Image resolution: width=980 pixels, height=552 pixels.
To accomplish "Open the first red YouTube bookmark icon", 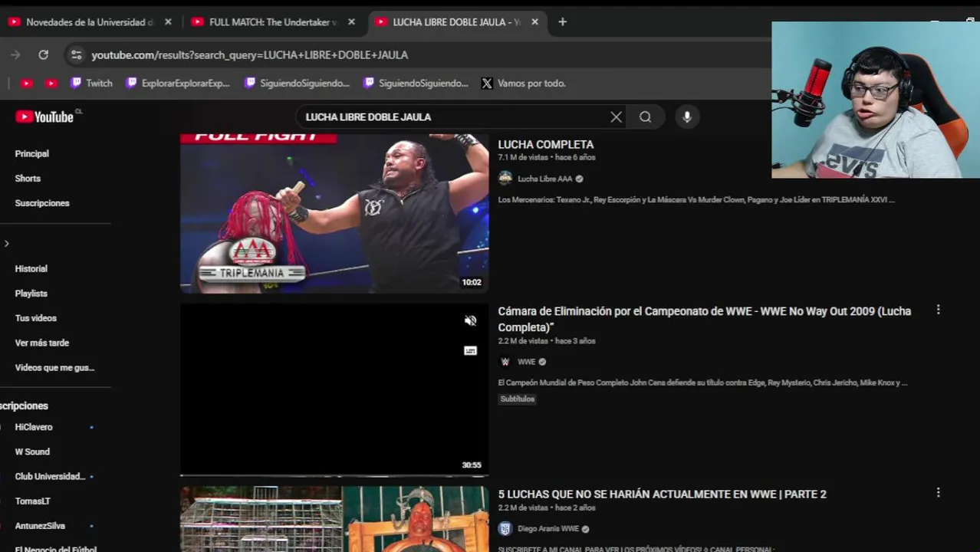I will [27, 83].
